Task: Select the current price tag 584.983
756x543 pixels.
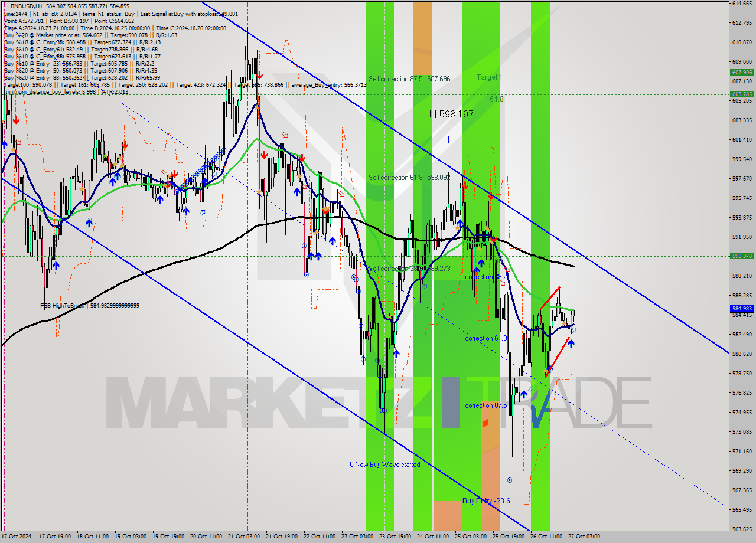Action: (742, 309)
